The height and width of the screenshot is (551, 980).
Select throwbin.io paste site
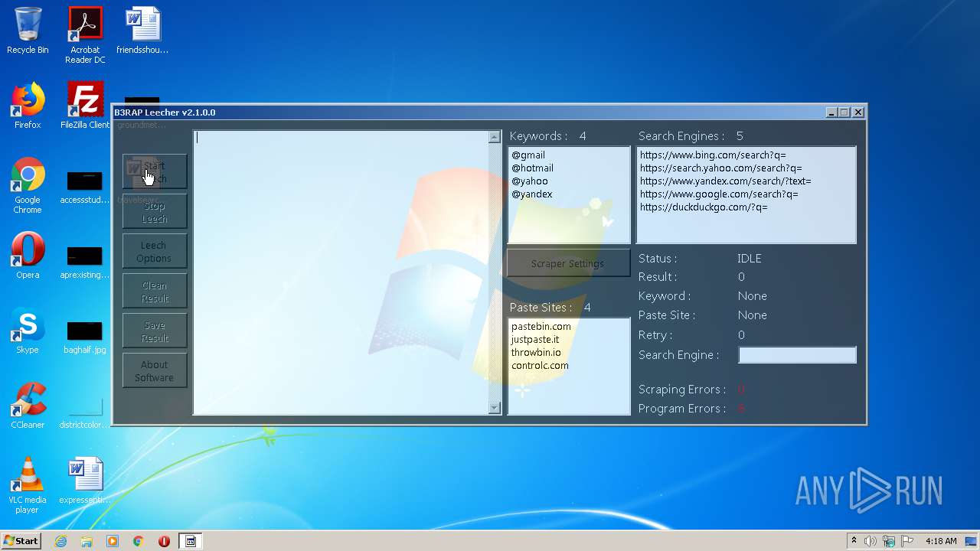point(536,352)
